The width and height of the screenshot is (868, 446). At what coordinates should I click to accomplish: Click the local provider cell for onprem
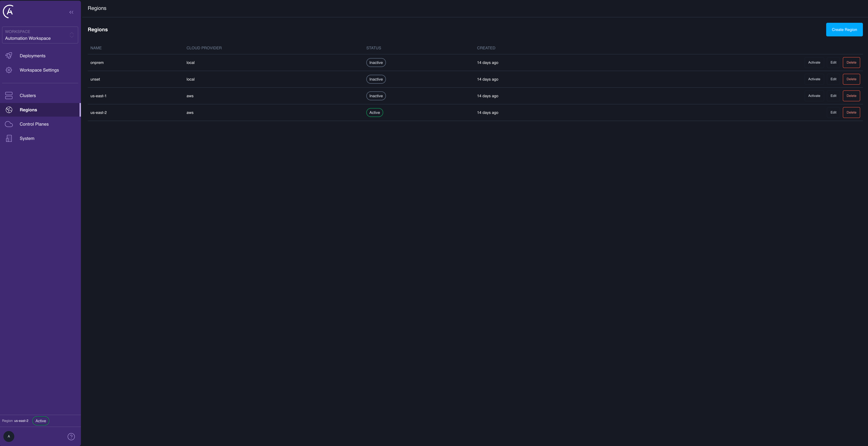(190, 63)
